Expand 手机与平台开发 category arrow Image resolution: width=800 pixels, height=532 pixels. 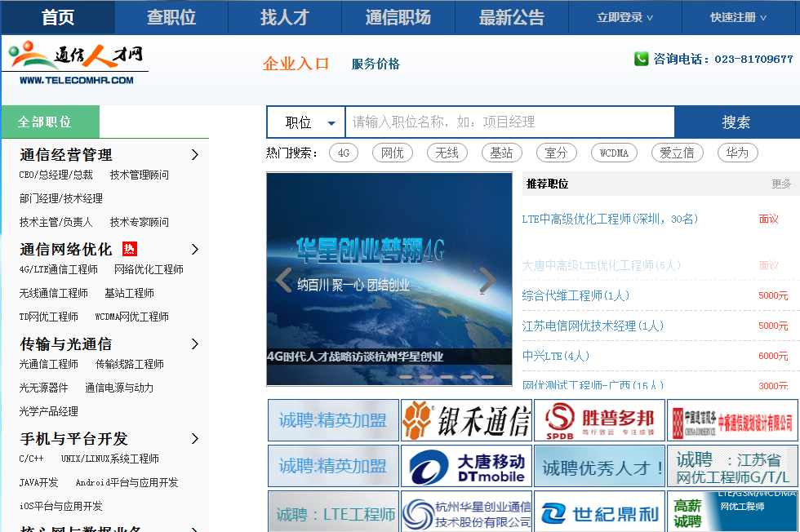(x=195, y=439)
